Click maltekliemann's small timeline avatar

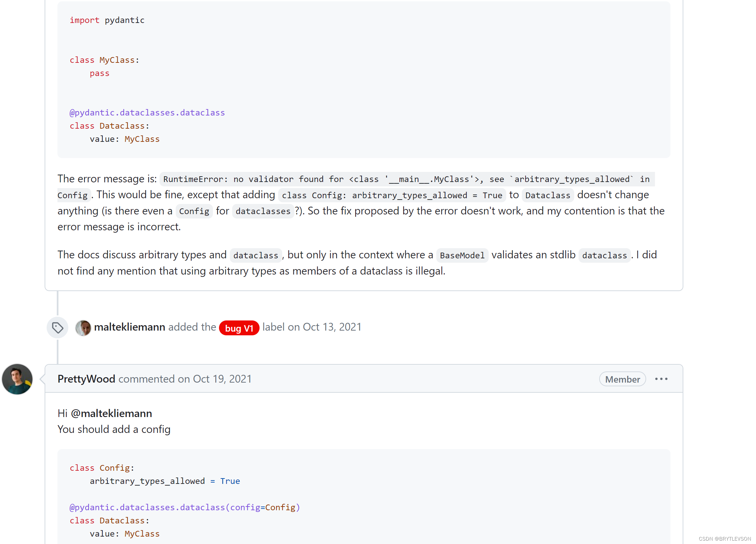coord(83,327)
